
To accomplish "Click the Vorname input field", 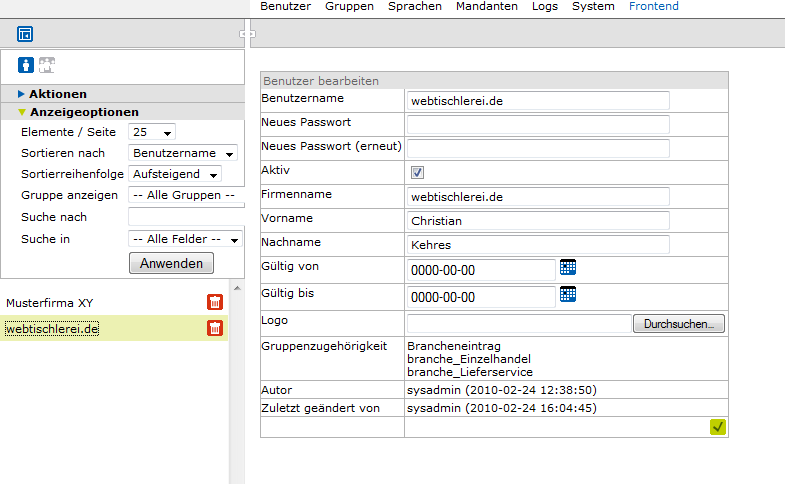I will [537, 220].
